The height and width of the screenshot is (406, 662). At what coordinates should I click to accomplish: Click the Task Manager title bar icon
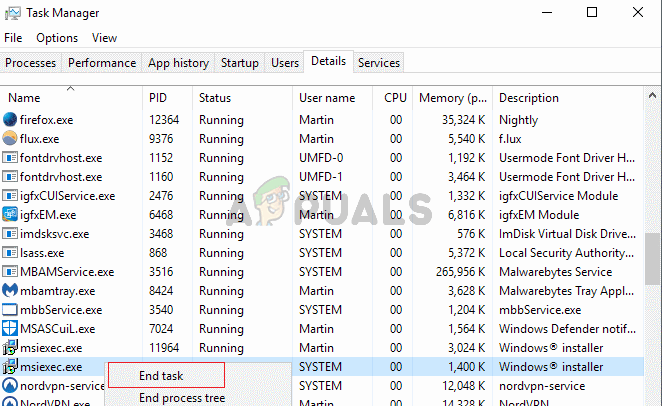(14, 13)
